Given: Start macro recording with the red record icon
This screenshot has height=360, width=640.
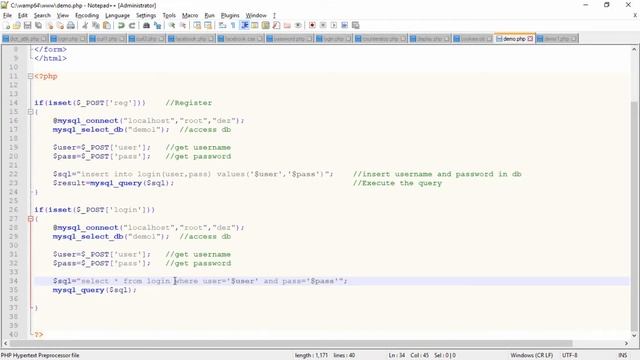Looking at the screenshot, I should 312,25.
